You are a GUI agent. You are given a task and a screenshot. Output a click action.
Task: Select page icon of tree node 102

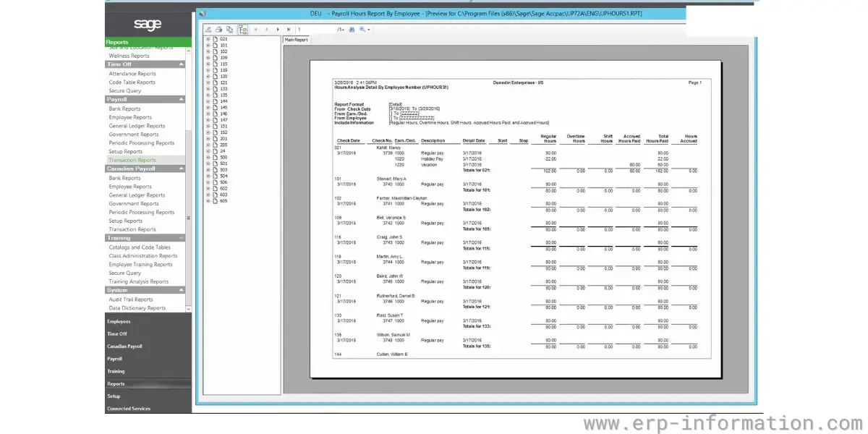click(215, 51)
